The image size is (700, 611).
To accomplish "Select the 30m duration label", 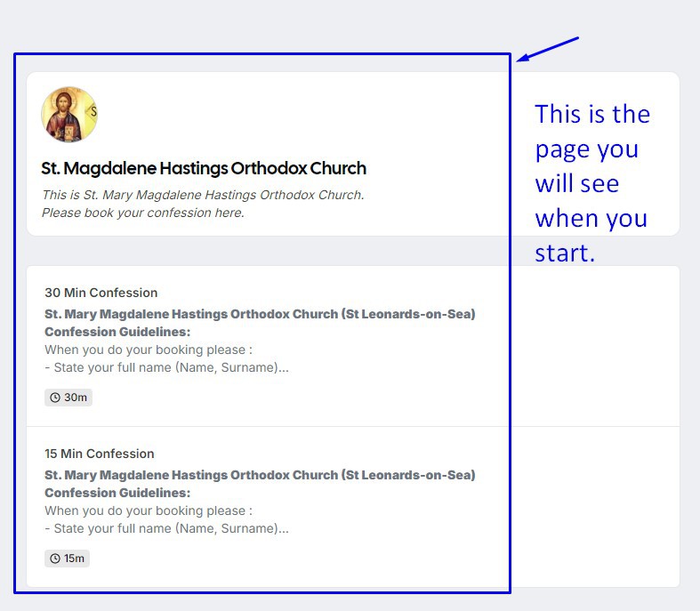I will point(76,398).
